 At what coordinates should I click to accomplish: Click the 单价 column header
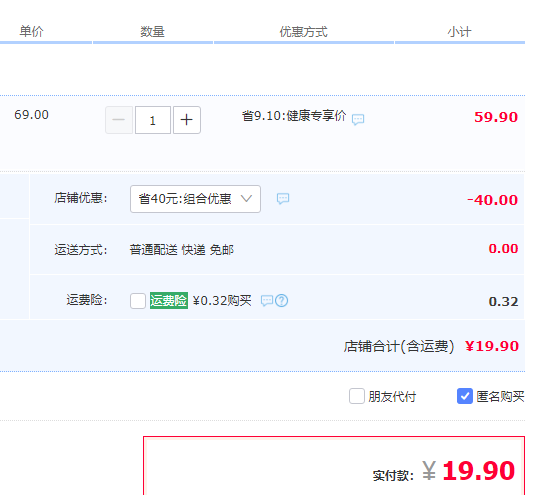pyautogui.click(x=32, y=31)
